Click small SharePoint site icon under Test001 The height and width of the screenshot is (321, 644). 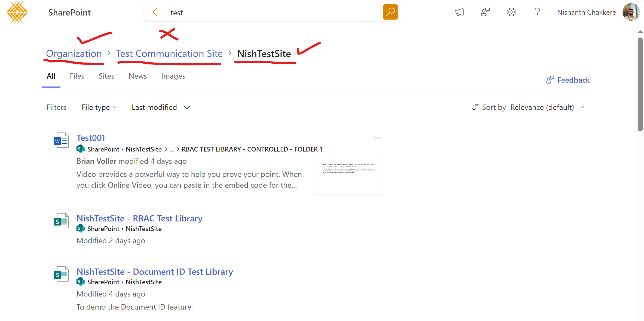tap(81, 149)
